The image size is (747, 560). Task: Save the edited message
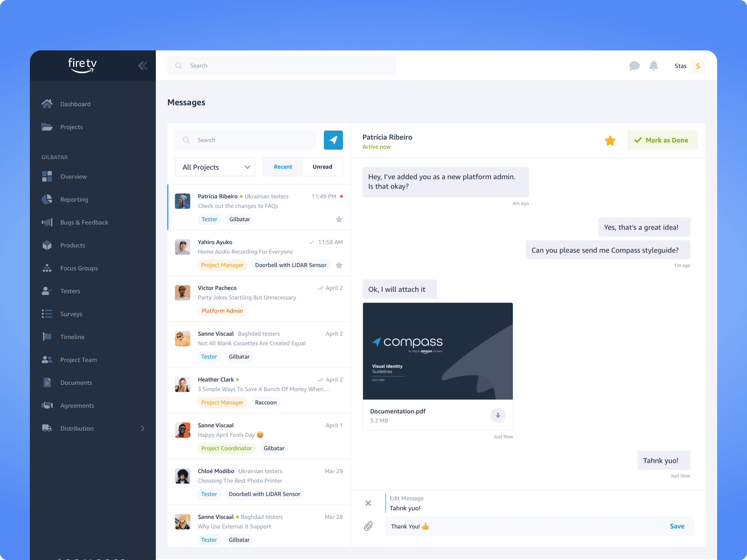point(677,526)
